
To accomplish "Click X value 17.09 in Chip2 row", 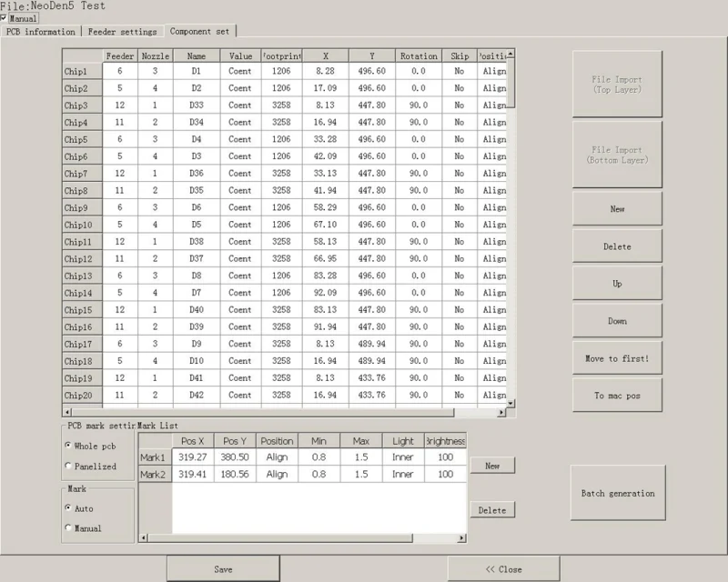I will point(325,88).
